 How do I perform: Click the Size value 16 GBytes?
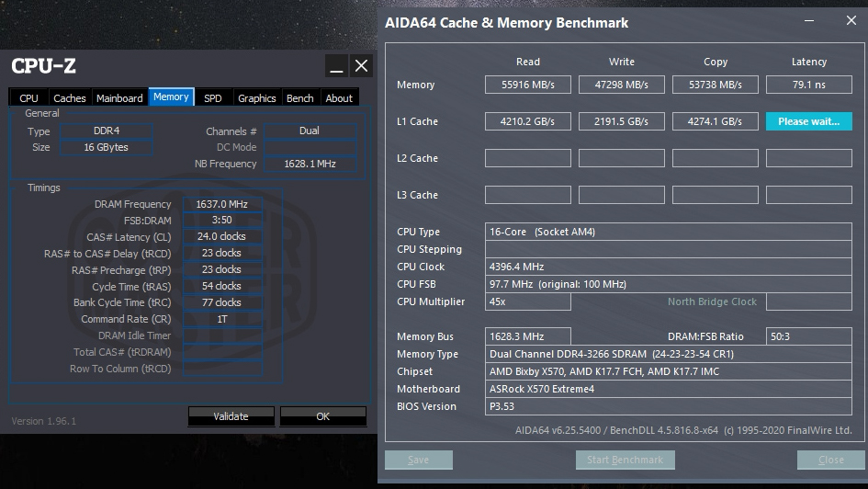[107, 147]
